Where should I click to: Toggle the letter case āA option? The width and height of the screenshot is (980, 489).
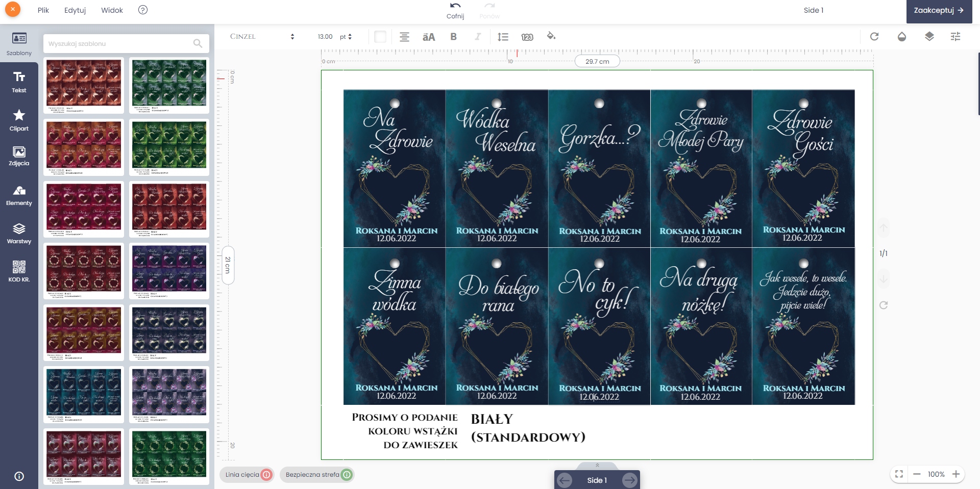(429, 37)
